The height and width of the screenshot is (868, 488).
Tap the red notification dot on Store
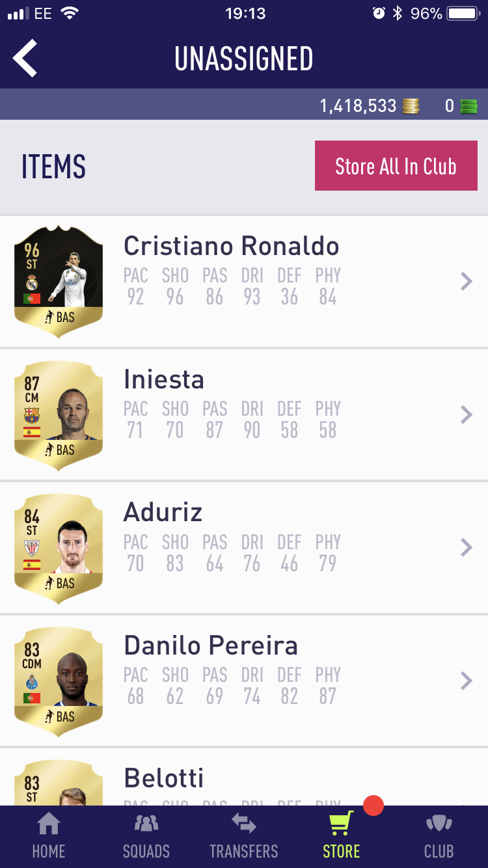coord(373,806)
